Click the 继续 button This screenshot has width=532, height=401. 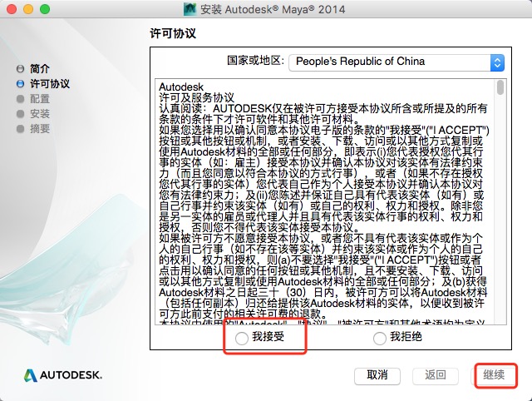tap(494, 375)
